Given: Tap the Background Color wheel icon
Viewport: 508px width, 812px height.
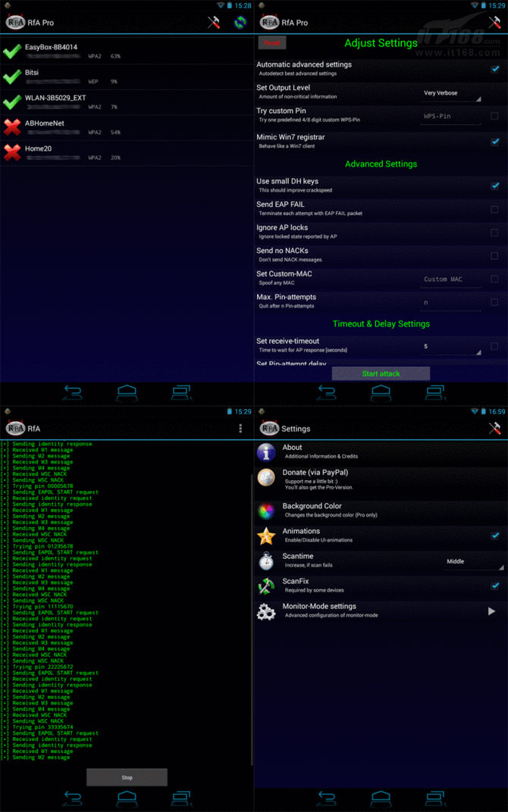Looking at the screenshot, I should point(266,511).
